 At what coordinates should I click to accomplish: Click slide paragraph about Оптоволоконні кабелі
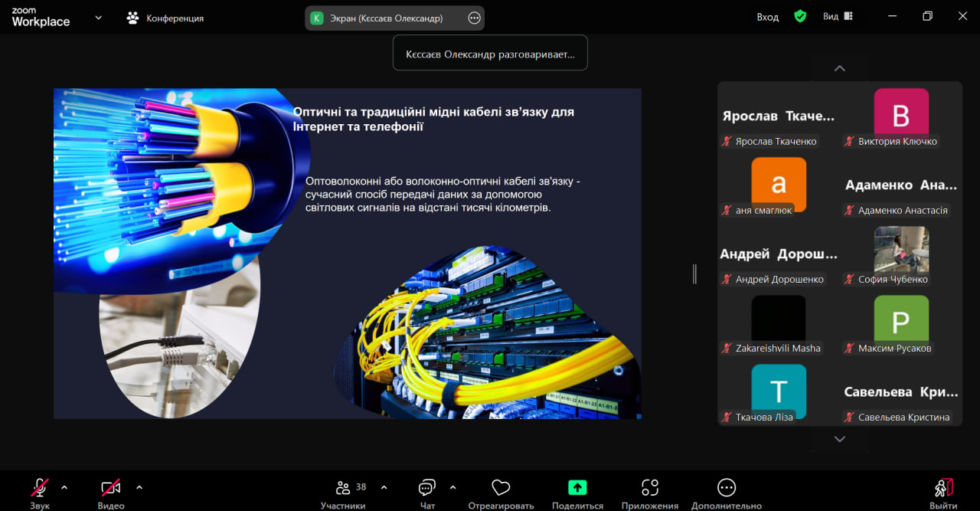(x=443, y=195)
